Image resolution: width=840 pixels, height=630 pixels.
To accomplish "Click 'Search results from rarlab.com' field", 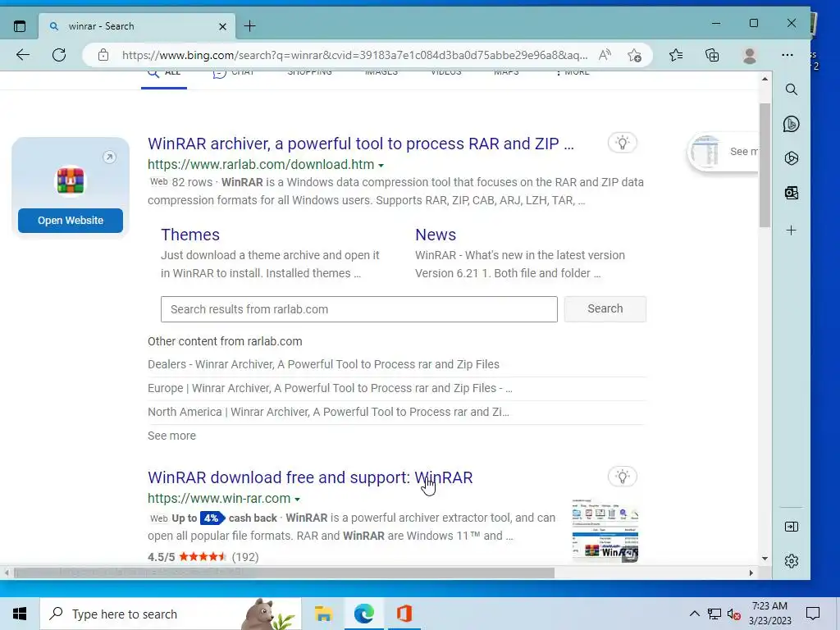I will click(x=359, y=309).
